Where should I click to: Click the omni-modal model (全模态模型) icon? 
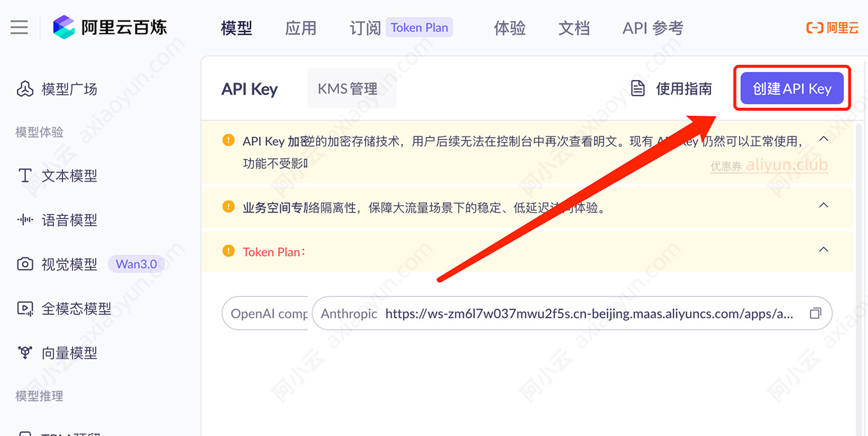pos(25,308)
